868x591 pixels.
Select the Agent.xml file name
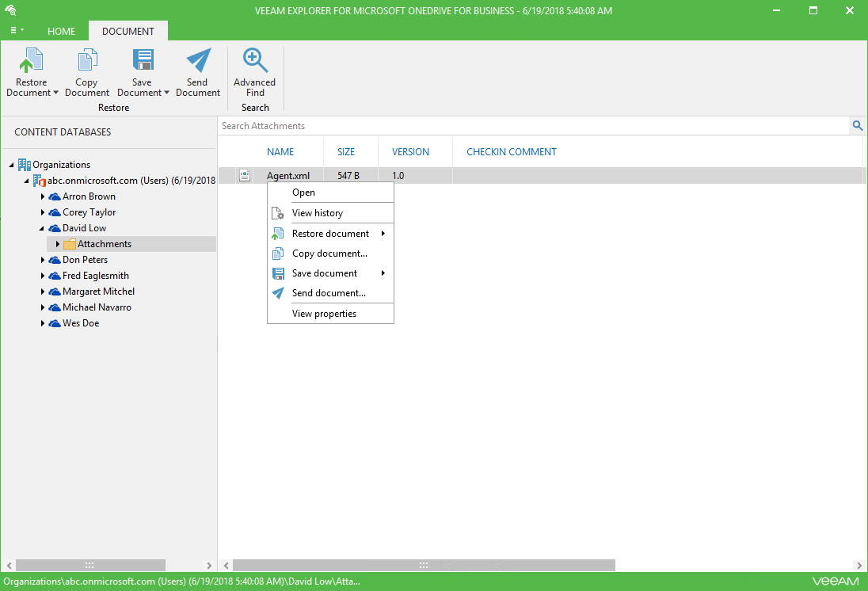click(x=287, y=176)
